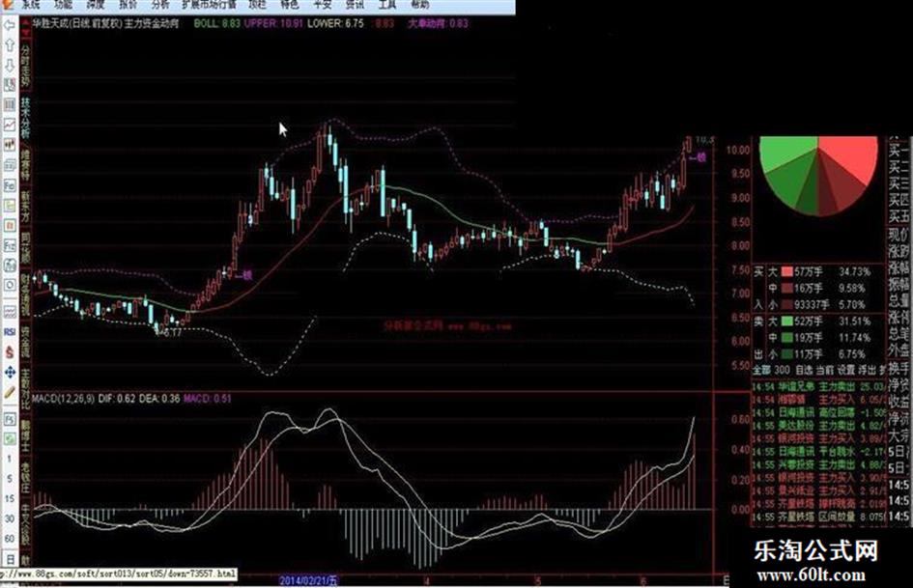
Task: Click the up arrow icon in left toolbar
Action: point(10,45)
